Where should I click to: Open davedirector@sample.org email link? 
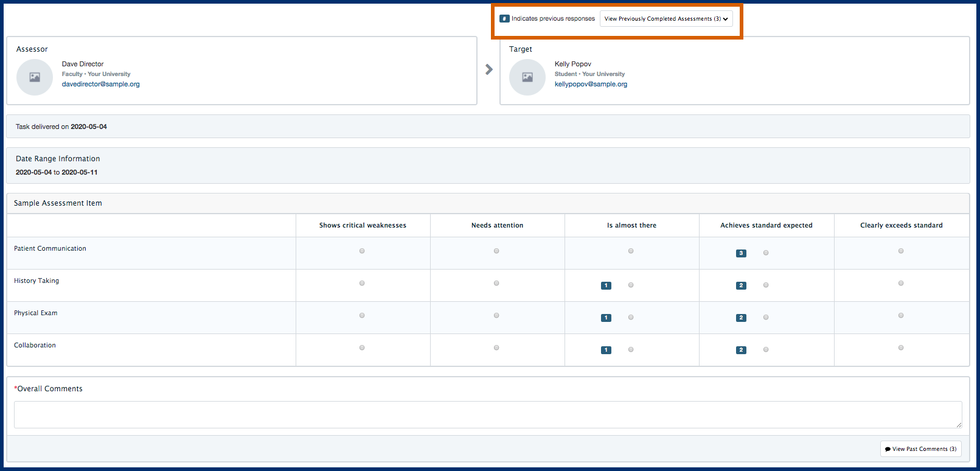pos(101,84)
